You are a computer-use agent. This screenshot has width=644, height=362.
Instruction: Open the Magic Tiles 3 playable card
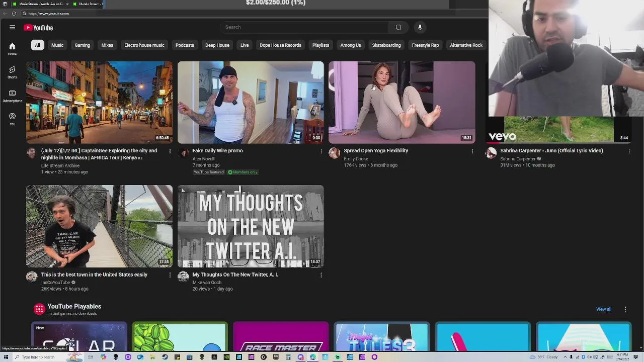[x=381, y=337]
